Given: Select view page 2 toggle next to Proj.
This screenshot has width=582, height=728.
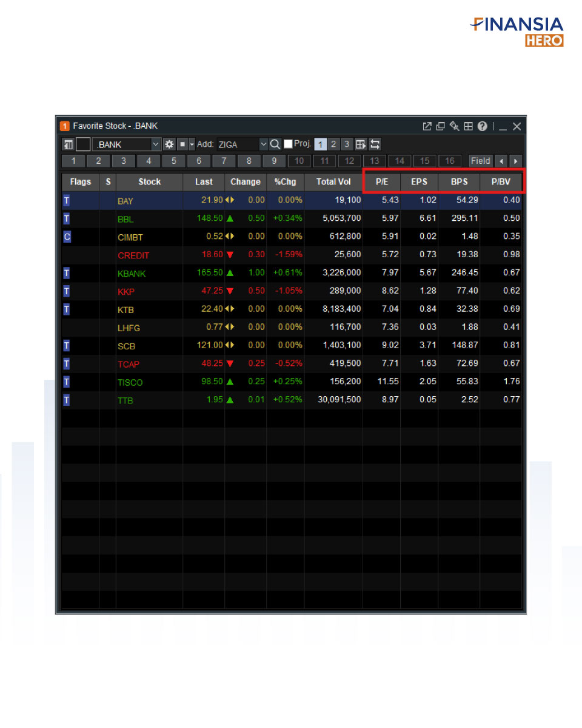Looking at the screenshot, I should pos(333,144).
